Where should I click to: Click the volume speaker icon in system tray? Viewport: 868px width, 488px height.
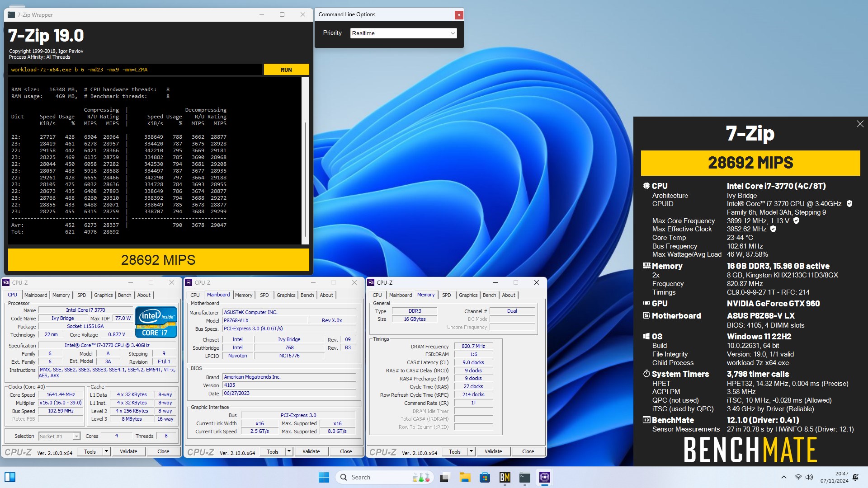(809, 477)
